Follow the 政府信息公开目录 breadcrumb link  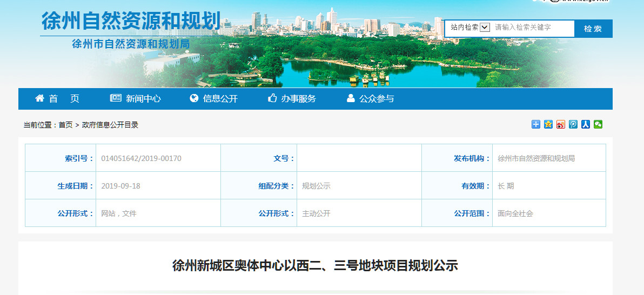click(110, 125)
